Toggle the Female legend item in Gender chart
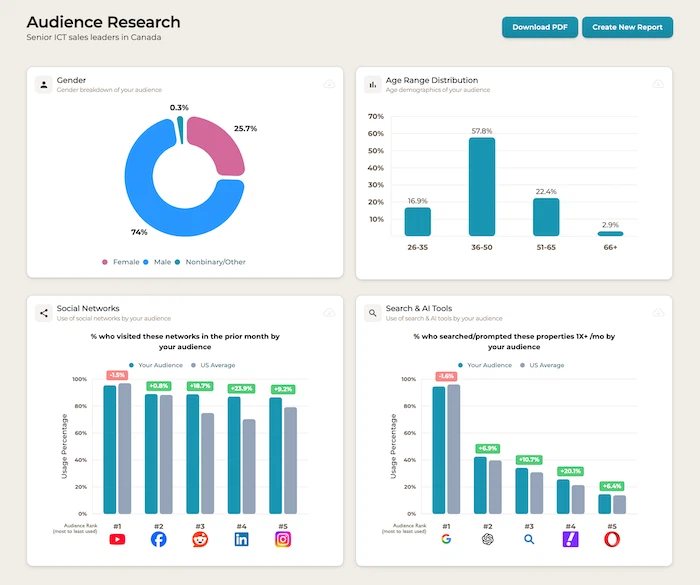 pyautogui.click(x=121, y=262)
